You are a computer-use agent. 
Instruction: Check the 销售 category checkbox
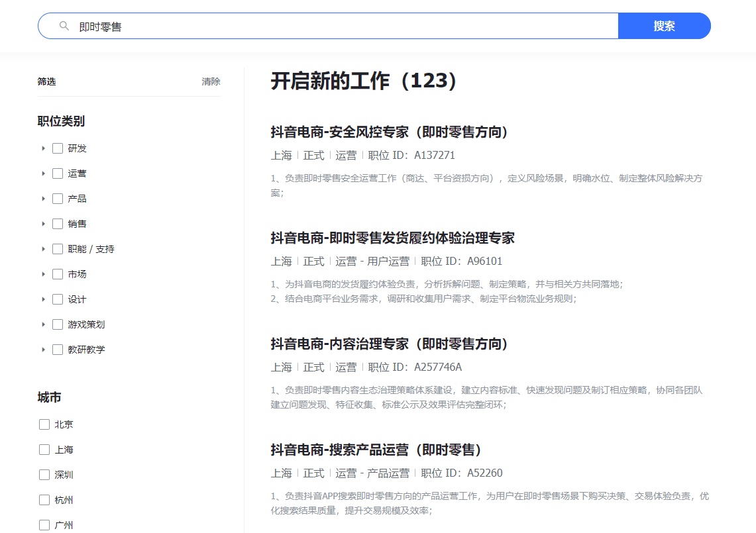(58, 224)
